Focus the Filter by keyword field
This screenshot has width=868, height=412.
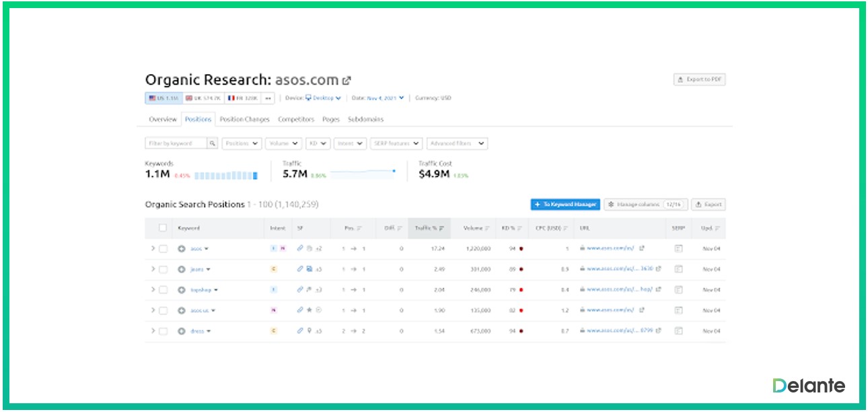pyautogui.click(x=176, y=143)
